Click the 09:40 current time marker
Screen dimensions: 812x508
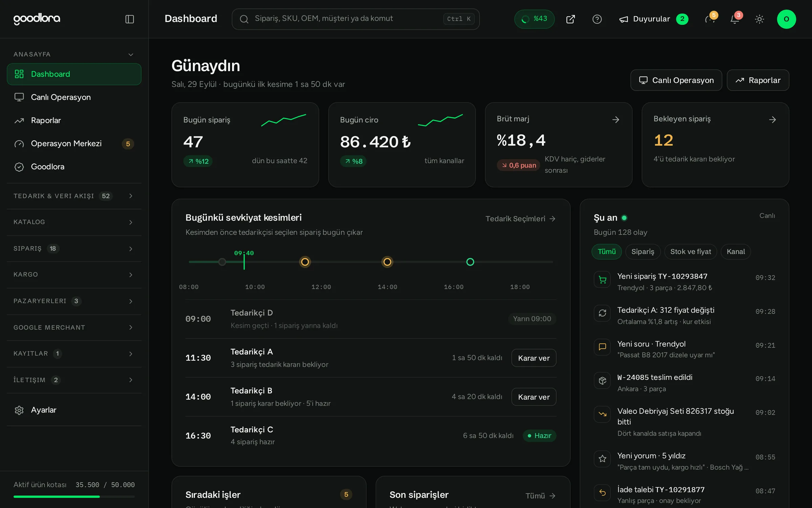244,260
